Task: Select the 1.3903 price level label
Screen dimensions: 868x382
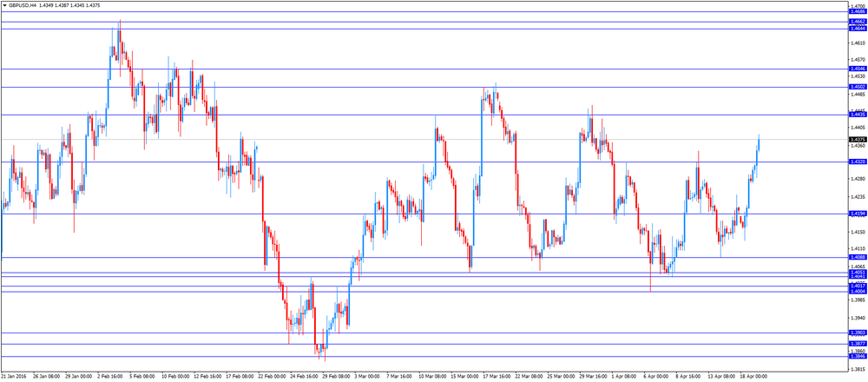Action: pyautogui.click(x=858, y=333)
